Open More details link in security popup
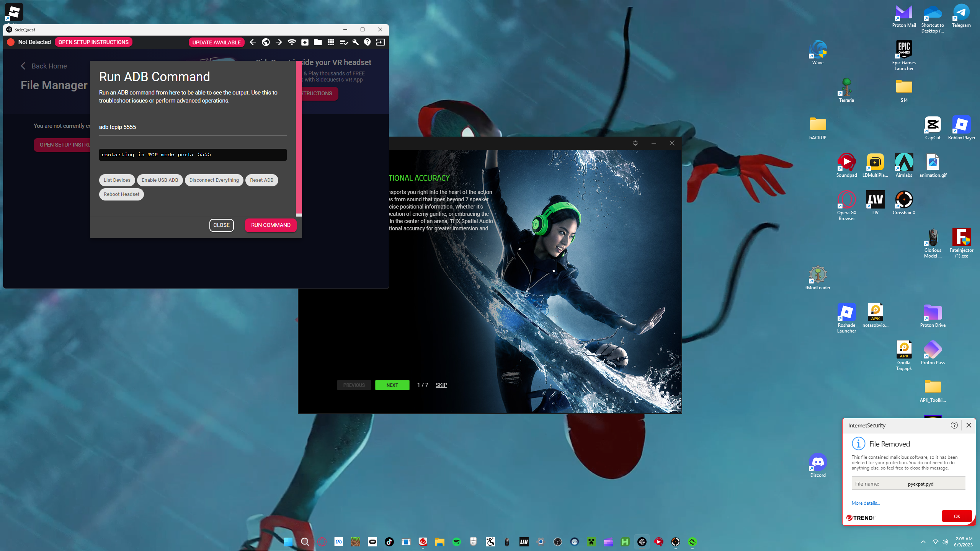 tap(866, 503)
